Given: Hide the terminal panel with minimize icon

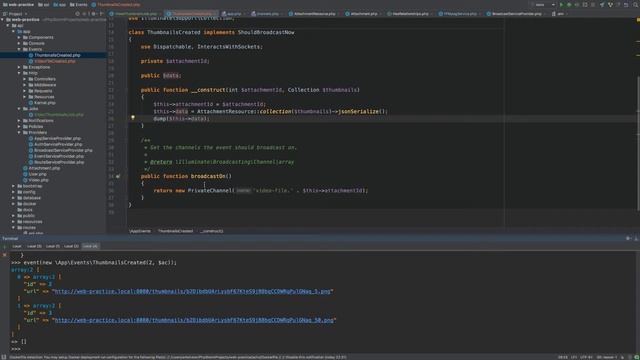Looking at the screenshot, I should click(x=636, y=238).
